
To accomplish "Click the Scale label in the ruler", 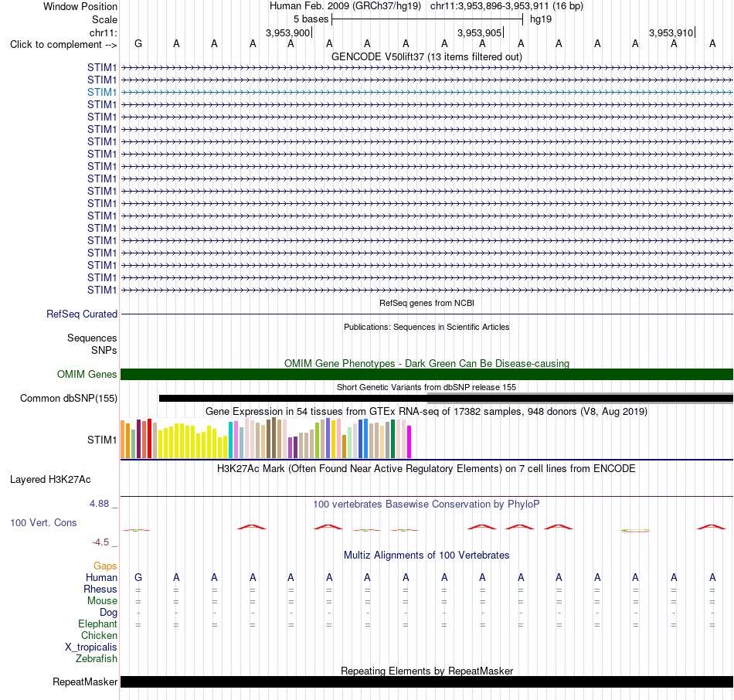I will (104, 19).
